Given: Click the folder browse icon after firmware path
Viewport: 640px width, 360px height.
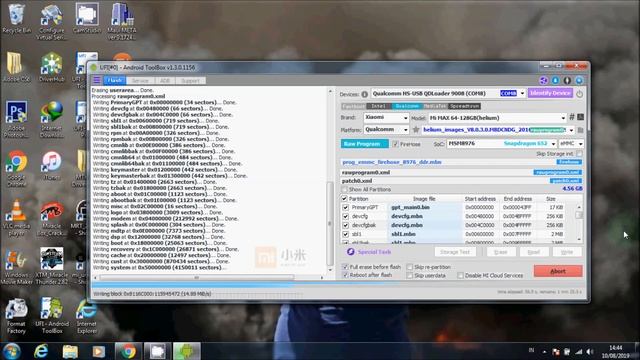Looking at the screenshot, I should (580, 130).
